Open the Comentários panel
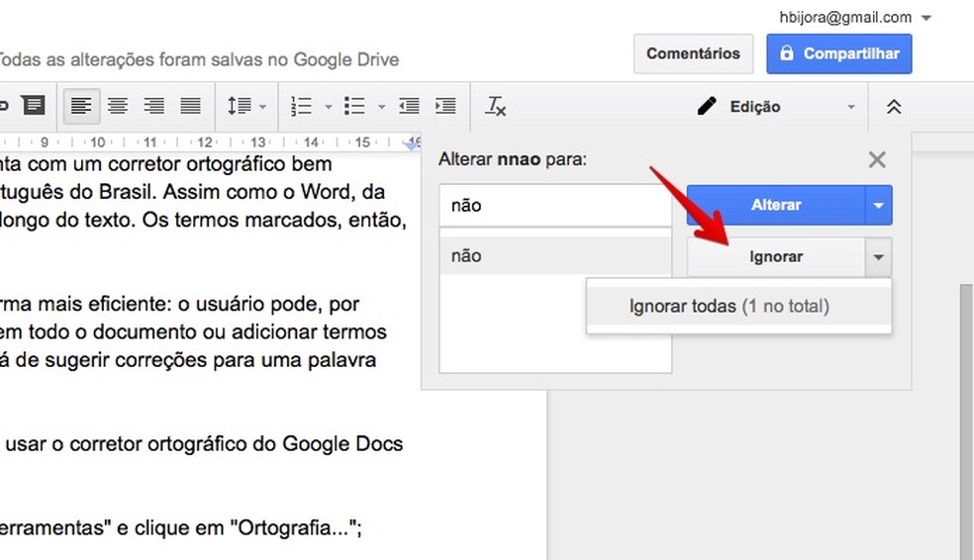The height and width of the screenshot is (560, 974). (693, 53)
